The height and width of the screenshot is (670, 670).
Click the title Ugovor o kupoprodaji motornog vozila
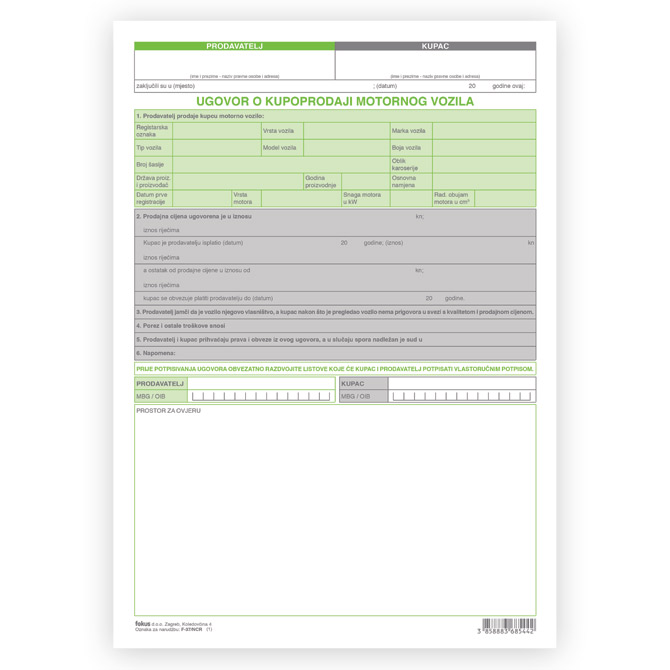pyautogui.click(x=335, y=101)
